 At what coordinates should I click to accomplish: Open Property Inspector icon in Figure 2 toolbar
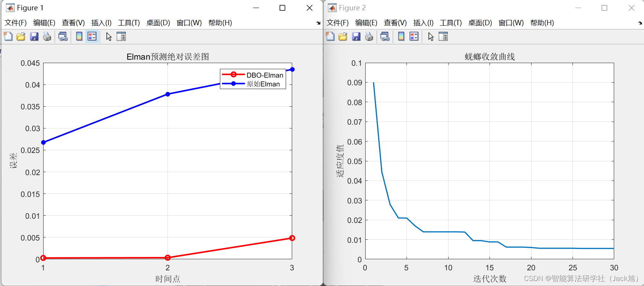[443, 37]
